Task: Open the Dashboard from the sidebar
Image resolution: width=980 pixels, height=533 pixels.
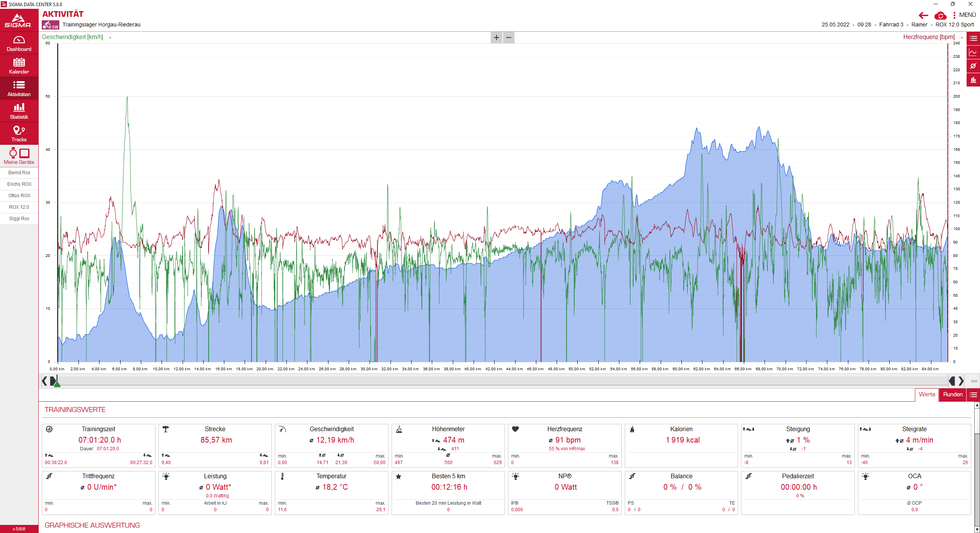Action: point(19,43)
